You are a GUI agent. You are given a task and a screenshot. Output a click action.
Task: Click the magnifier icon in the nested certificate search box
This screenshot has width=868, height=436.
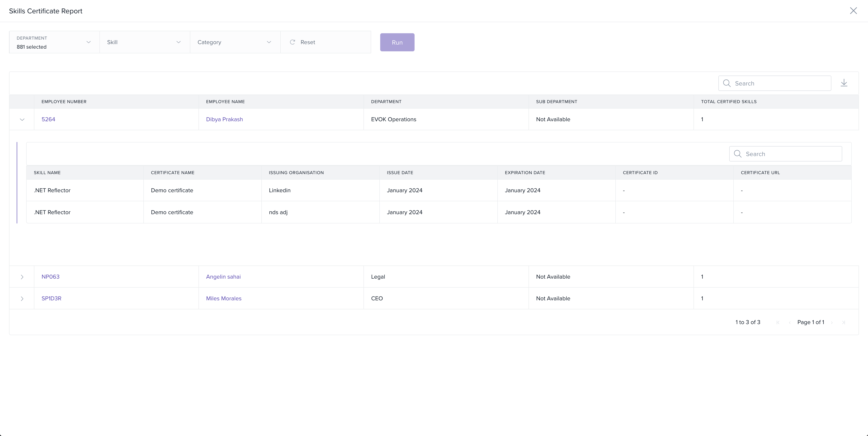coord(738,154)
